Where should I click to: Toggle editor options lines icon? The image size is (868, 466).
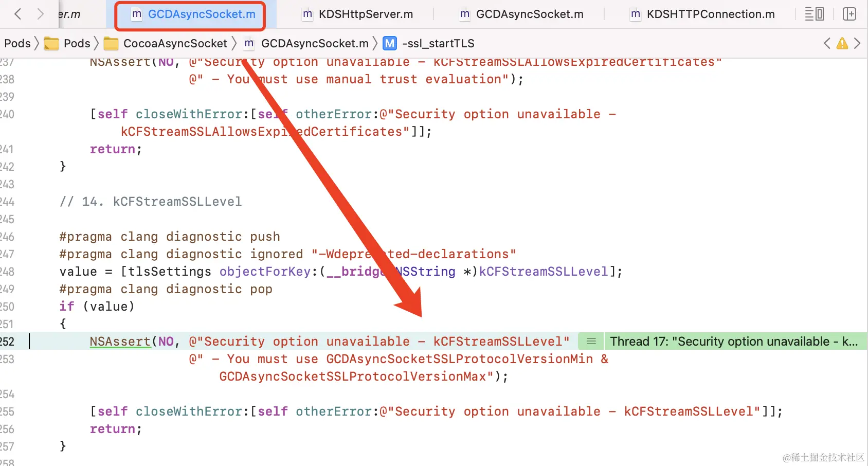point(814,14)
